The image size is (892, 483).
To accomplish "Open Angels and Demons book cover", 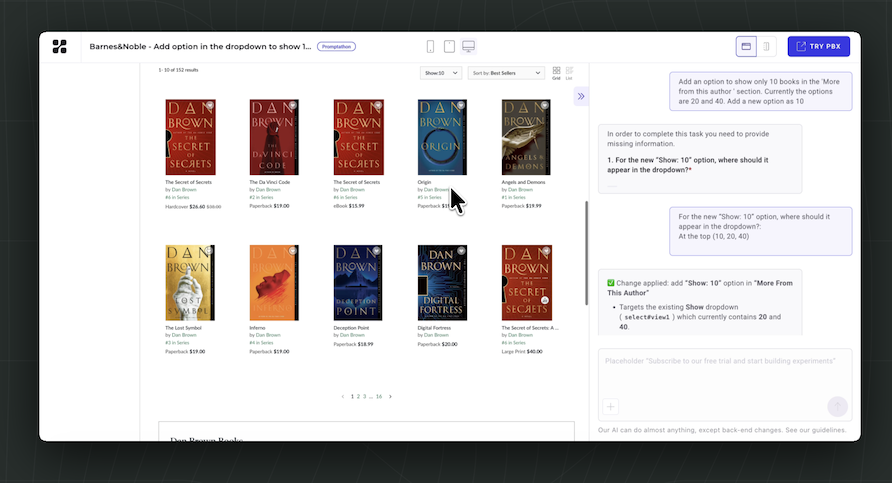I will 526,137.
